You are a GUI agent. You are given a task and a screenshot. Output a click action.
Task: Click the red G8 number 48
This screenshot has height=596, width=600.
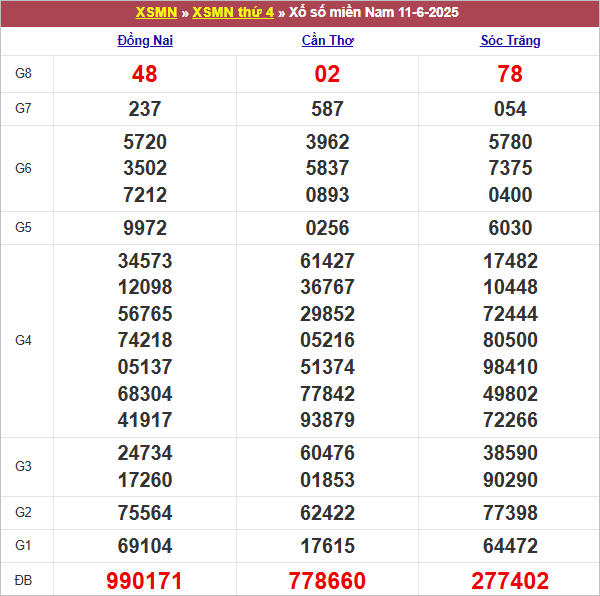(x=145, y=74)
